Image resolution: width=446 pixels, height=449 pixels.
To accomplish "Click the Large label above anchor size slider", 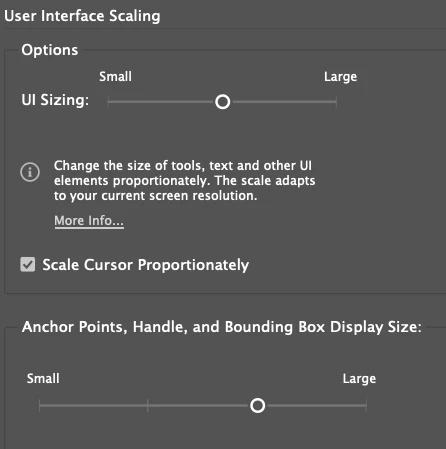I will (x=359, y=379).
